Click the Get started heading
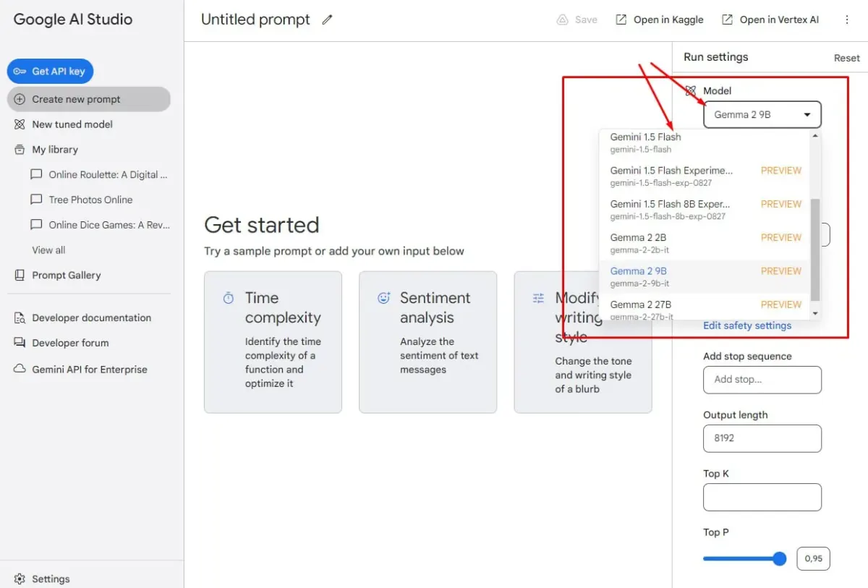Viewport: 868px width, 588px height. pos(262,225)
